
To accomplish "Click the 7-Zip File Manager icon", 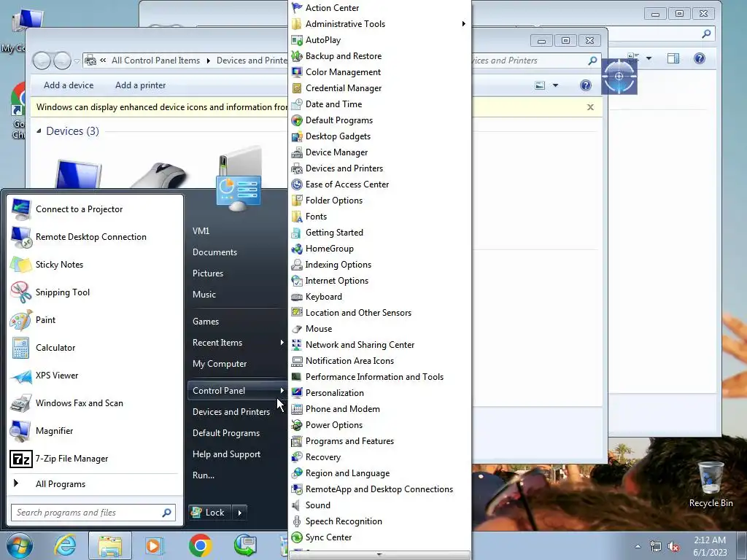I will point(21,459).
